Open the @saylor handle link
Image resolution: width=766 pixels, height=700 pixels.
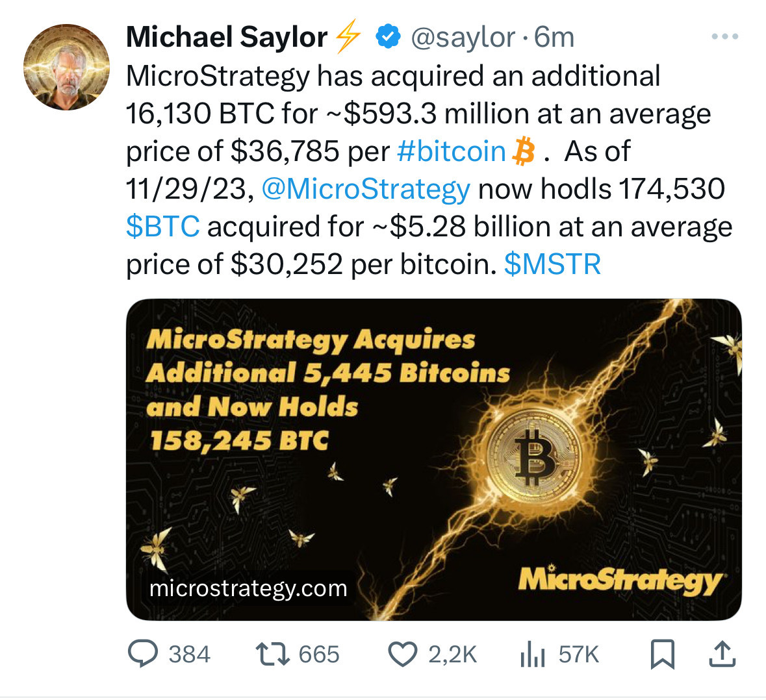[x=463, y=37]
